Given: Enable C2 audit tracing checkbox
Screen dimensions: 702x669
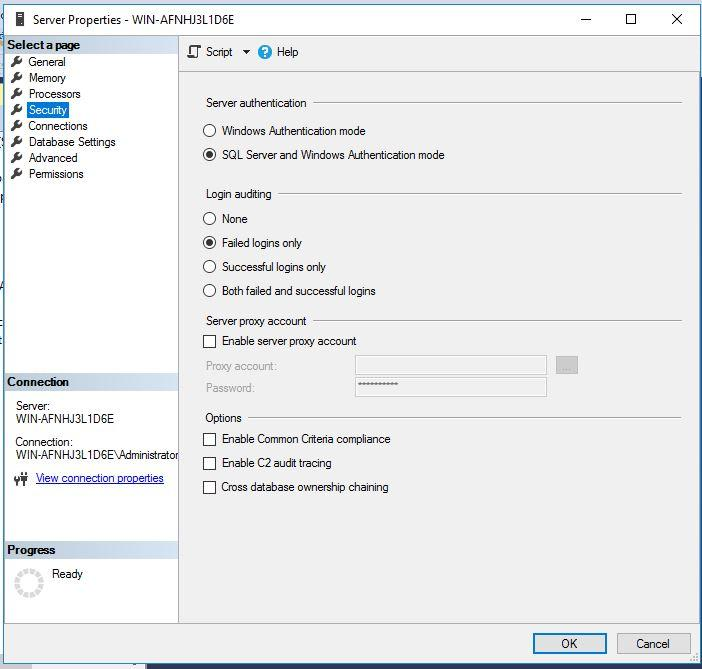Looking at the screenshot, I should click(210, 463).
